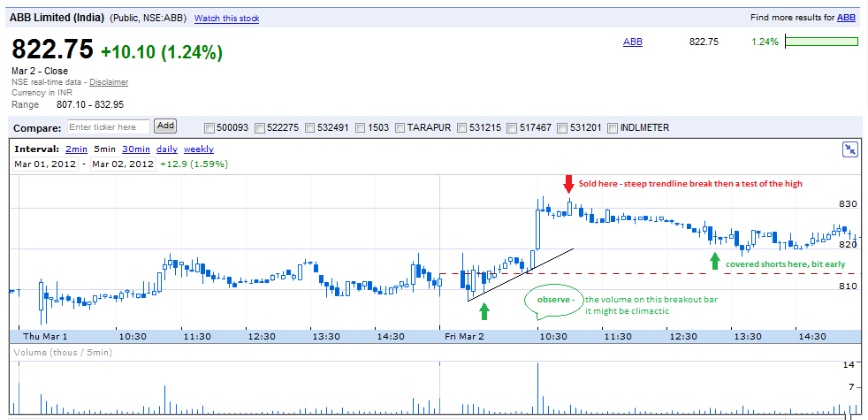Tick the 522275 compare checkbox
This screenshot has height=420, width=868.
(x=259, y=128)
